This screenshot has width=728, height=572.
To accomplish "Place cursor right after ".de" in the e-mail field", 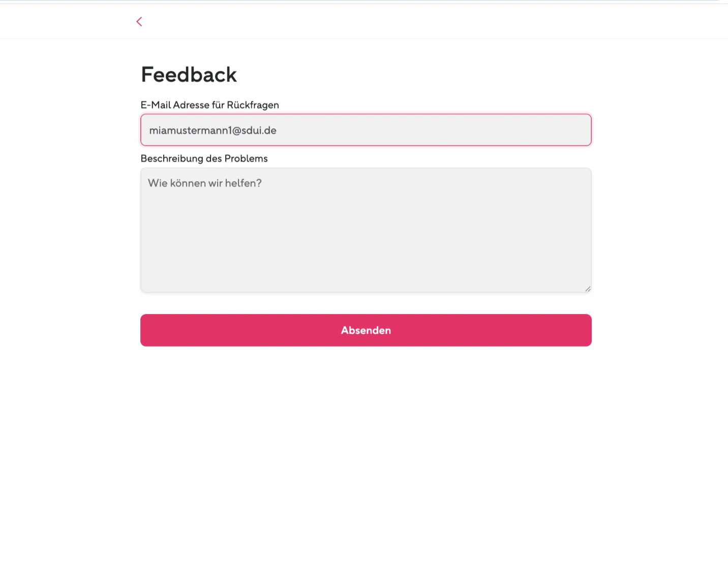I will click(x=278, y=131).
